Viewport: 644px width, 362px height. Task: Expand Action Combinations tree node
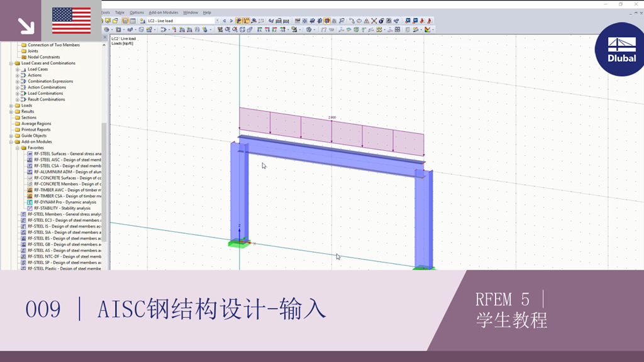point(17,87)
